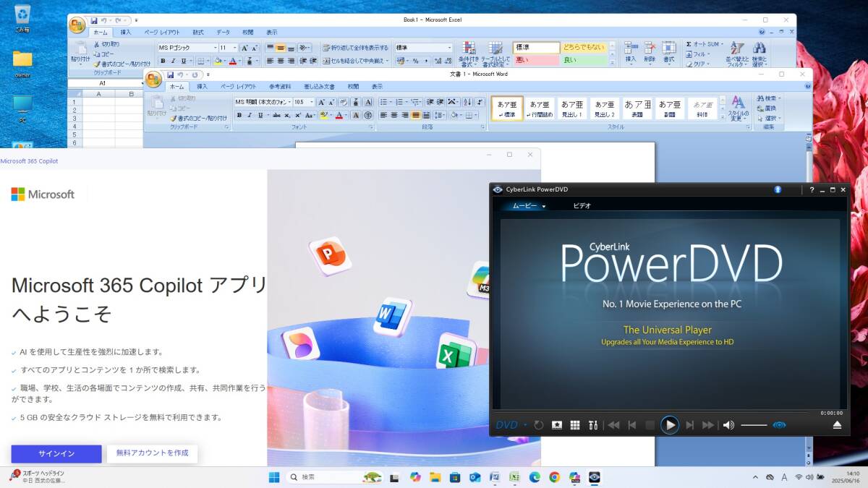Click スタイルの変更 in Word
This screenshot has width=868, height=488.
tap(738, 108)
